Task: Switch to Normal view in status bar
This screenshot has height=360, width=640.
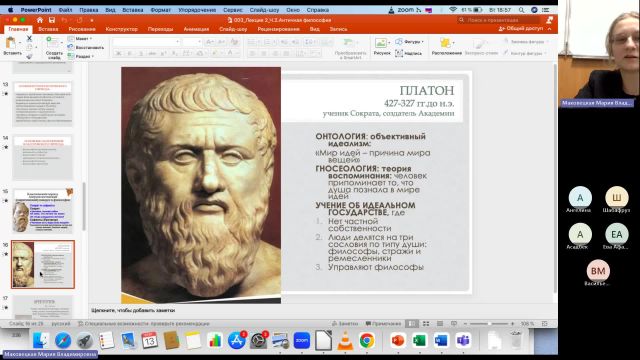Action: pos(412,324)
